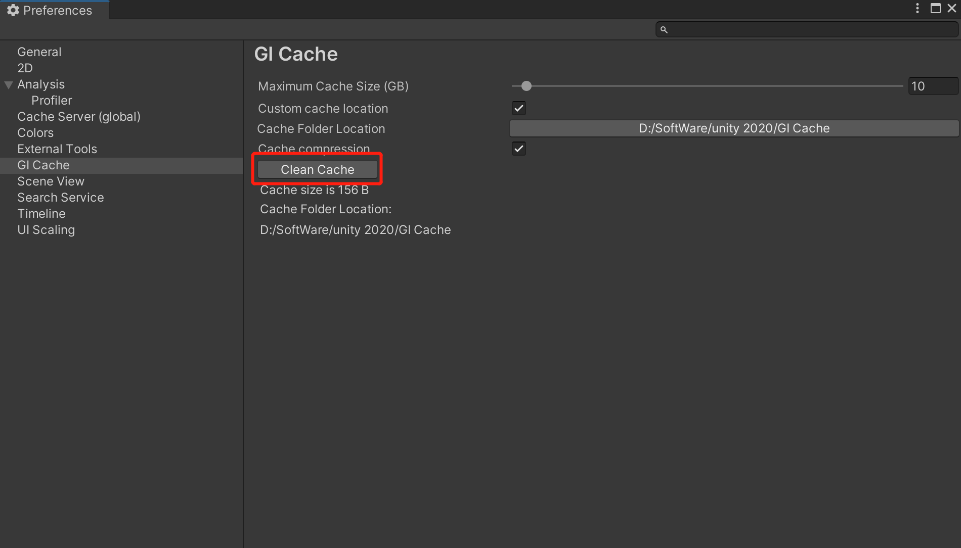Maximize the Preferences window

click(x=935, y=8)
